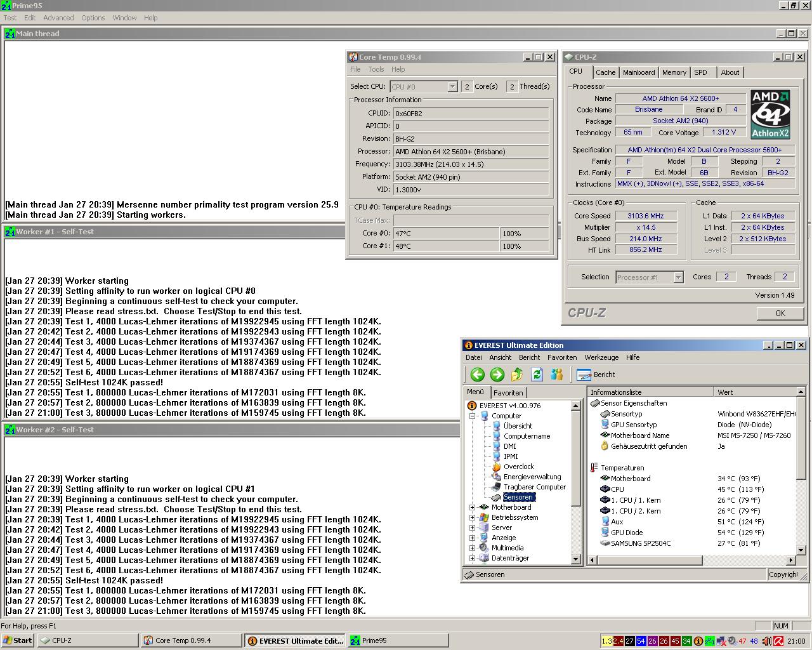Click the Bericht report button
812x650 pixels.
tap(596, 375)
